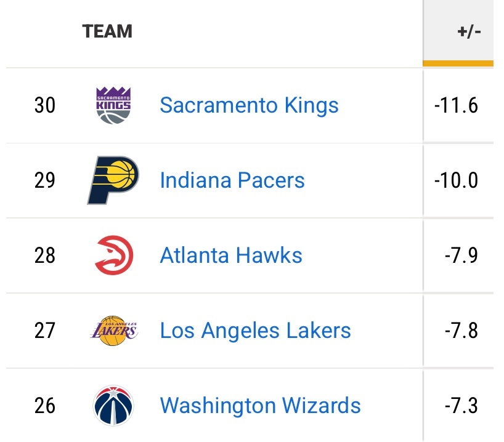Click the Los Angeles Lakers logo
Viewport: 504px width, 442px height.
click(x=113, y=331)
